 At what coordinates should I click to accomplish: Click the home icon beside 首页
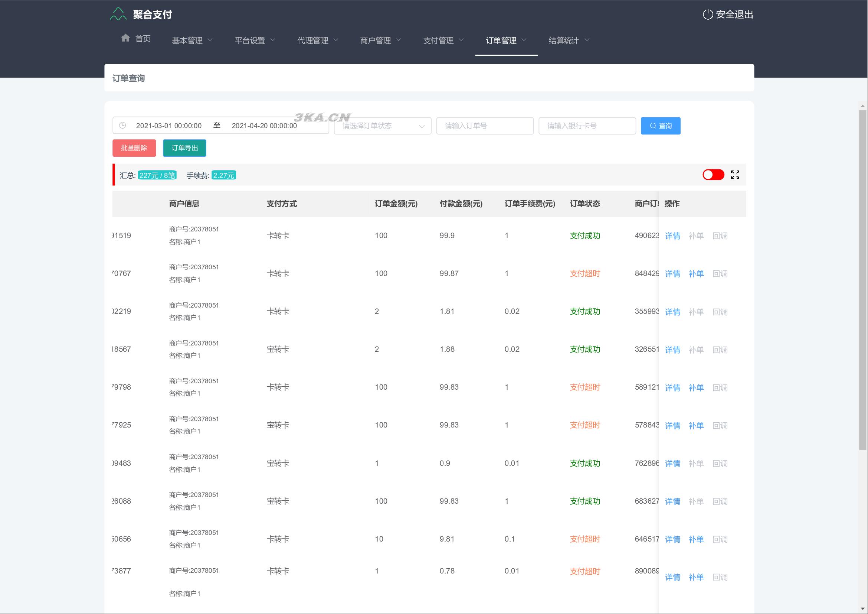pyautogui.click(x=125, y=38)
